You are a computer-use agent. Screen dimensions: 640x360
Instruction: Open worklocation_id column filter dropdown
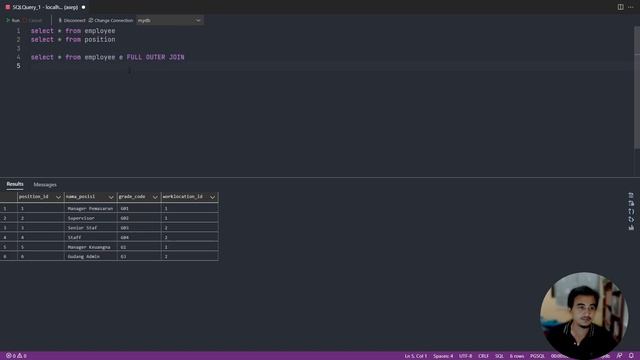click(213, 197)
